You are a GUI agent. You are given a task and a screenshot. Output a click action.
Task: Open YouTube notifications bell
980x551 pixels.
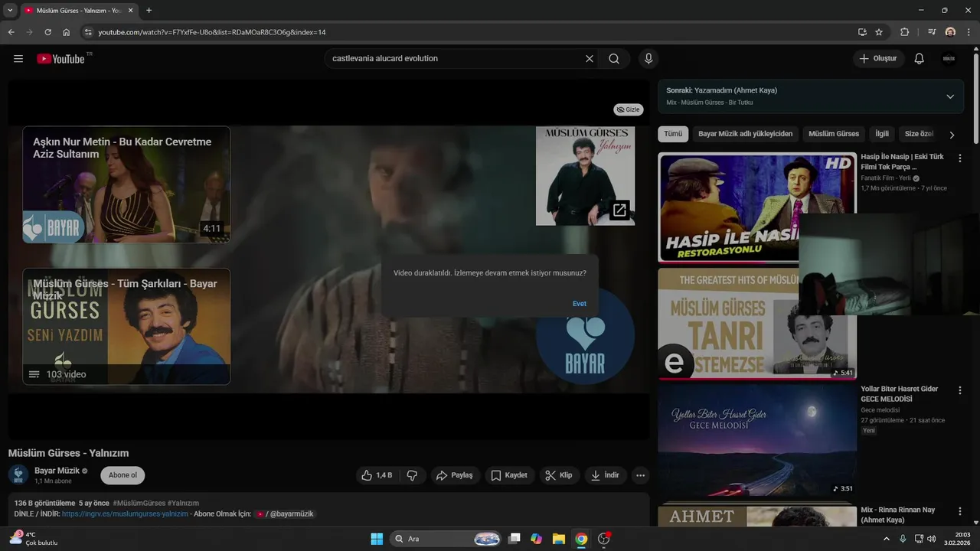[920, 58]
